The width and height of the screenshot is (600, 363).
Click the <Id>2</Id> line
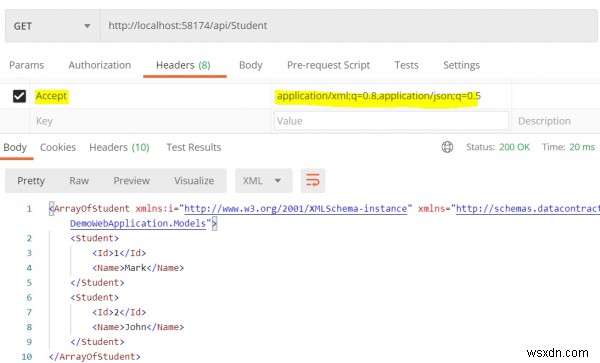(x=119, y=313)
